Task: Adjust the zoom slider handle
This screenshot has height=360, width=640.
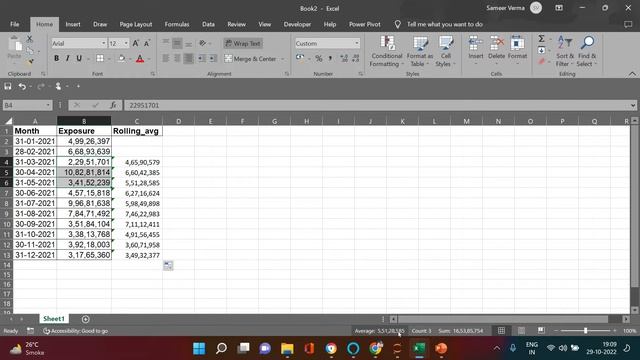Action: 585,331
